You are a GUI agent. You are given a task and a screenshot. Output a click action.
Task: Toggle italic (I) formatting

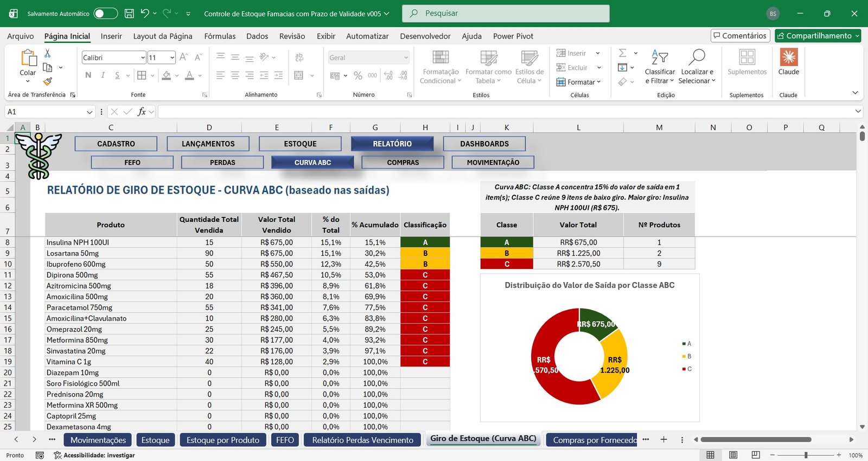[x=103, y=75]
